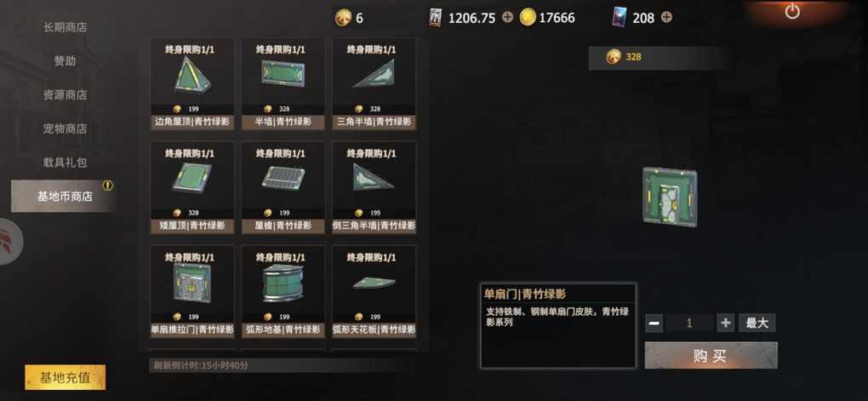This screenshot has width=868, height=401.
Task: Select the 边角屋顶|青竹绿影 item
Action: click(192, 84)
